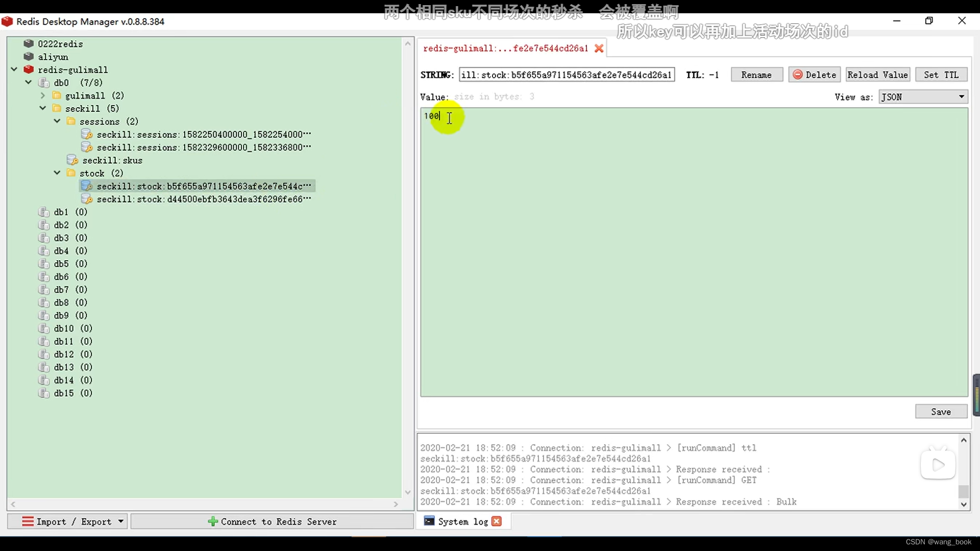980x551 pixels.
Task: Select the db7 (0) database
Action: pyautogui.click(x=70, y=290)
